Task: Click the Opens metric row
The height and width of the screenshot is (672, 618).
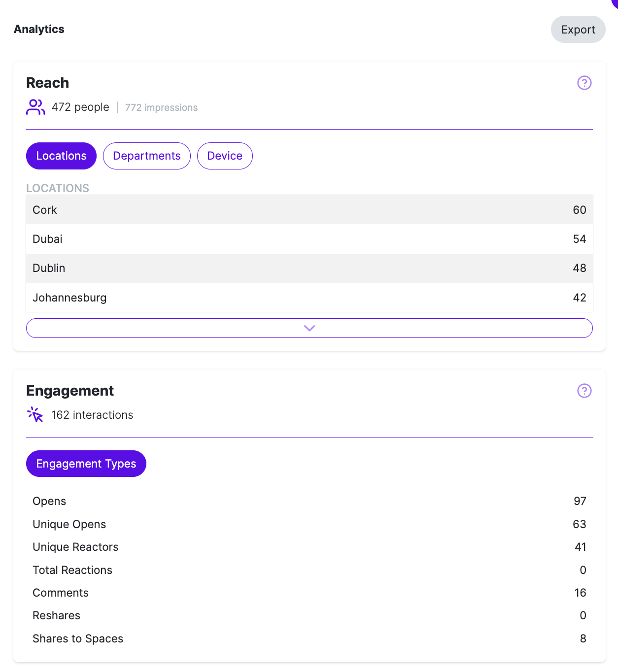Action: click(x=309, y=501)
